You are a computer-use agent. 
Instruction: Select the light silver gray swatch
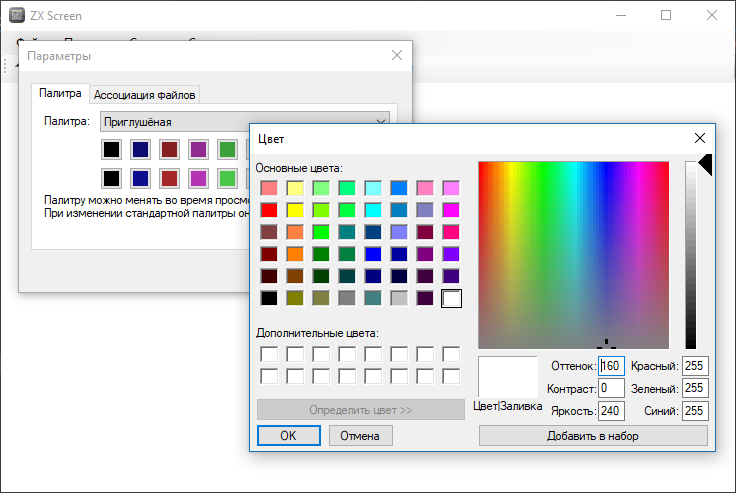click(399, 298)
